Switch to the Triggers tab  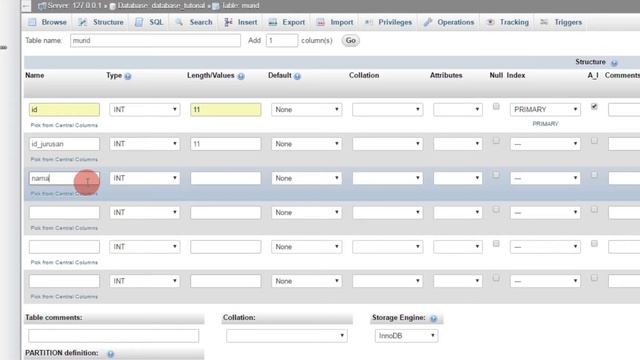pos(561,22)
